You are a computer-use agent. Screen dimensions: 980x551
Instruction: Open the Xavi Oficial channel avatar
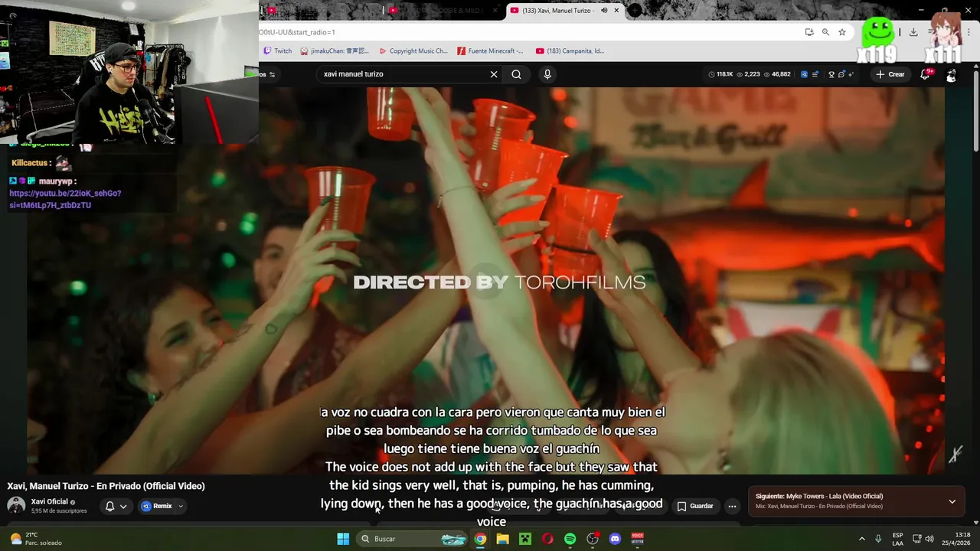[16, 506]
